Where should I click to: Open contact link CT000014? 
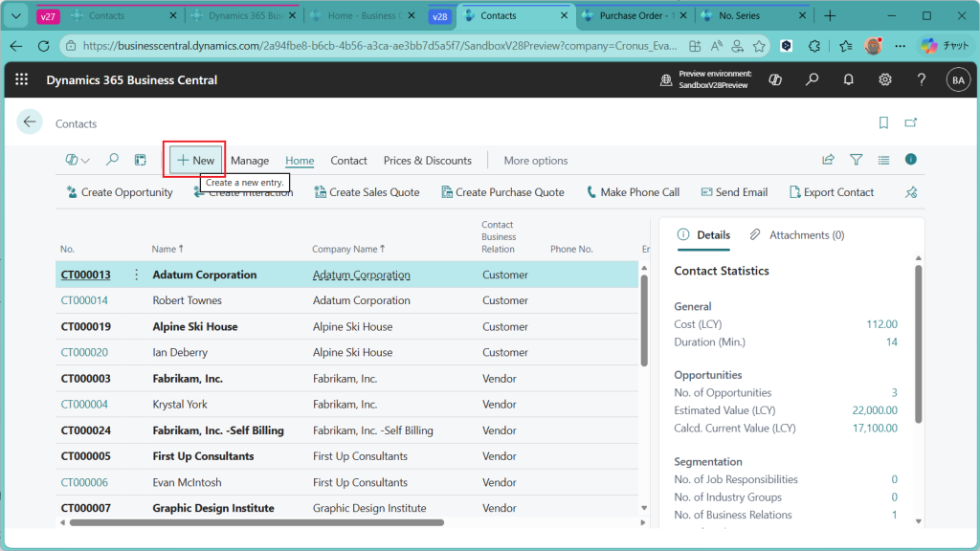(x=84, y=300)
